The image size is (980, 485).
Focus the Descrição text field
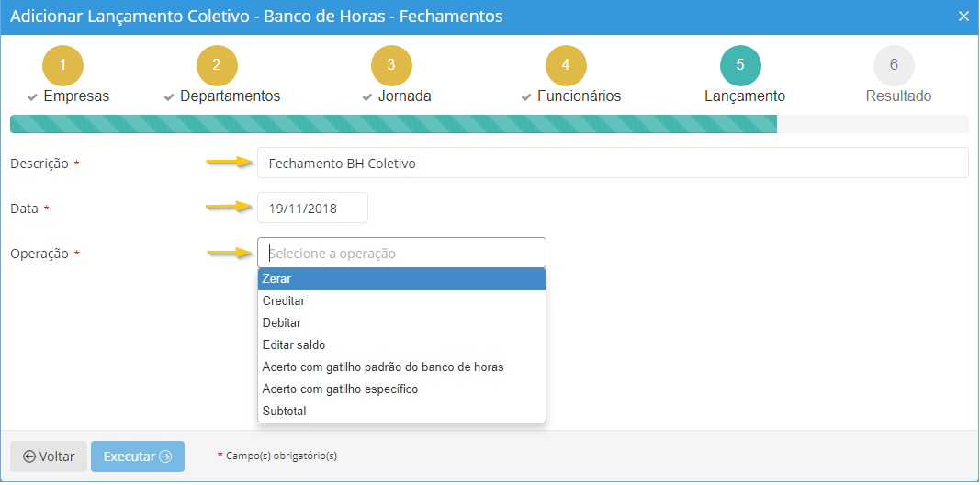(x=612, y=164)
